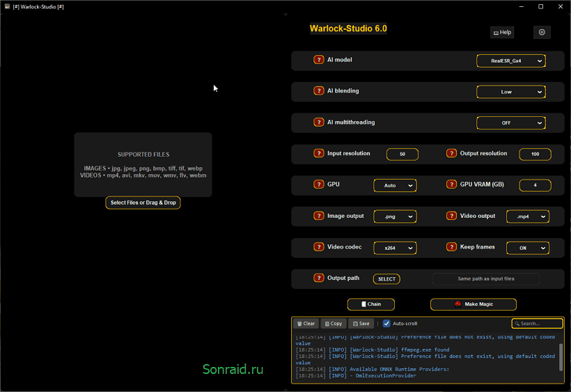Click the info icon for Video codec
Viewport: 571px width, 392px height.
(x=319, y=246)
